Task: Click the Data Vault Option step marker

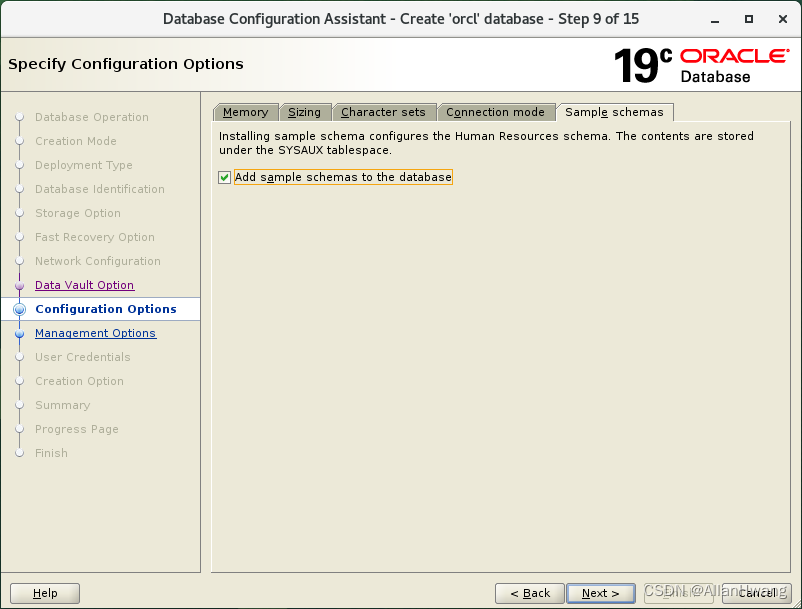Action: point(20,285)
